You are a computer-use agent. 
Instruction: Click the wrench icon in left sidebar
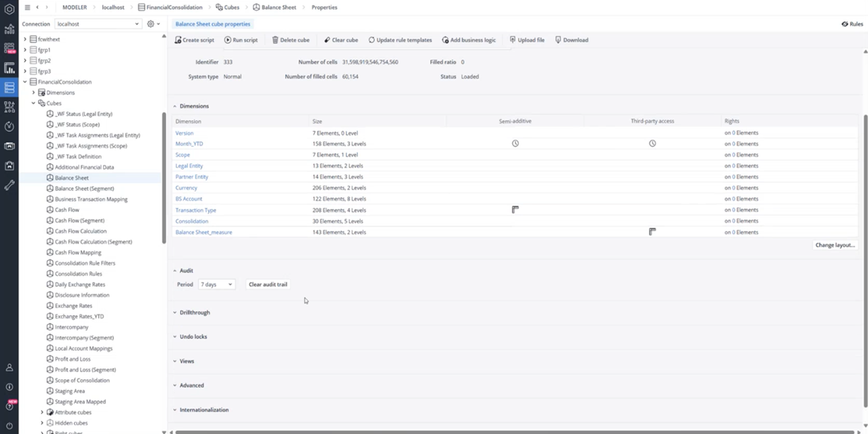tap(9, 186)
